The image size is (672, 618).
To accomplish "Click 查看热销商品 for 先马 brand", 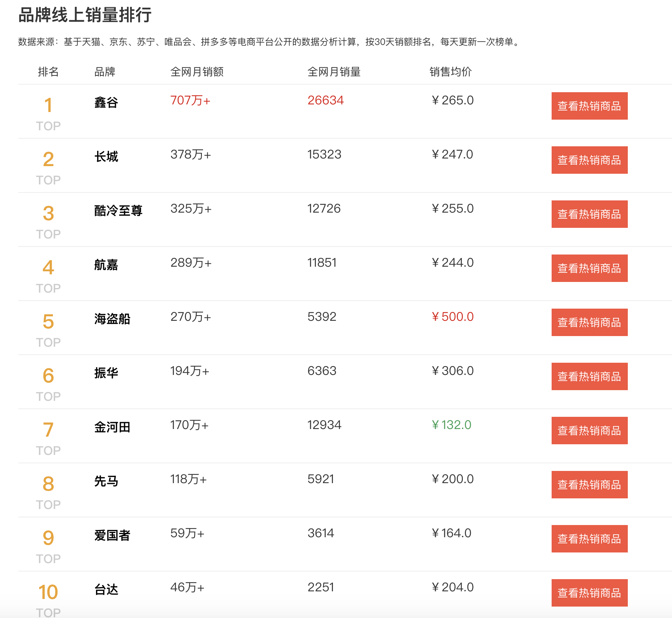I will (589, 485).
